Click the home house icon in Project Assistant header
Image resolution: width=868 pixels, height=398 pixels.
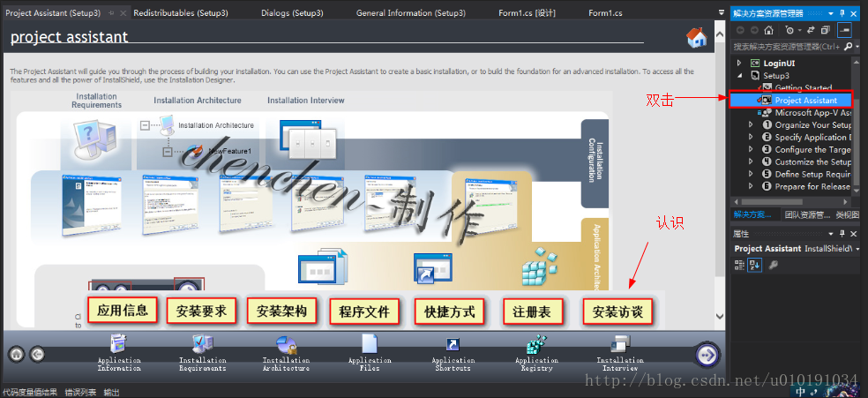pyautogui.click(x=696, y=37)
